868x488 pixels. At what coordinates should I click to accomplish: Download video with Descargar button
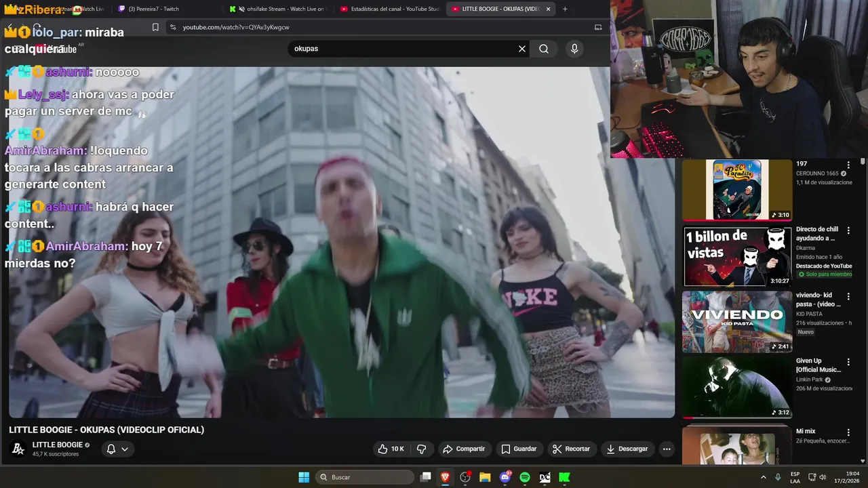point(627,449)
